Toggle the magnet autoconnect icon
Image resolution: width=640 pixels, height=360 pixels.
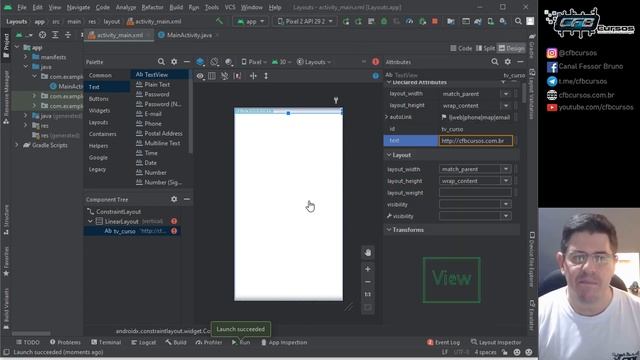tap(224, 76)
